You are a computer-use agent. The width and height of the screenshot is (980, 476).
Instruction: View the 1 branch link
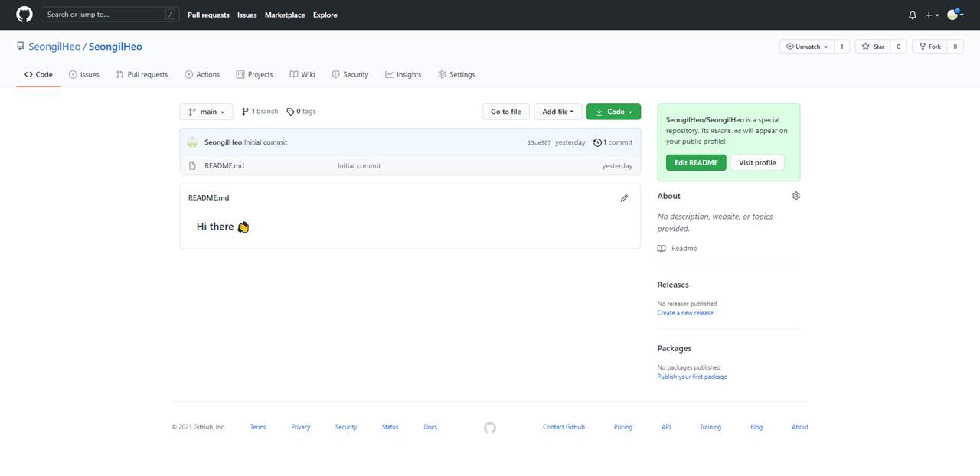[260, 112]
